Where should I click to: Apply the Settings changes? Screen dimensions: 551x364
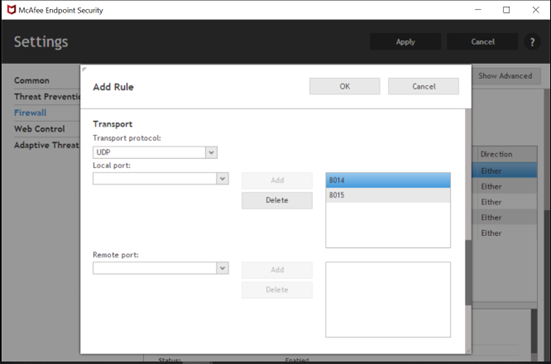(x=405, y=42)
